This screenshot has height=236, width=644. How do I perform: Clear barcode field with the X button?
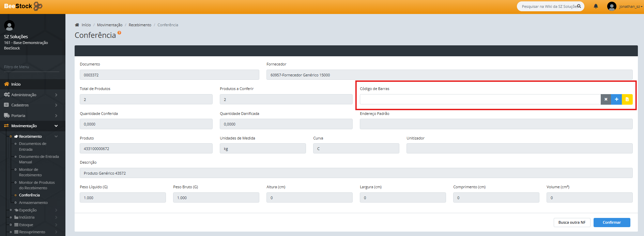pos(605,99)
